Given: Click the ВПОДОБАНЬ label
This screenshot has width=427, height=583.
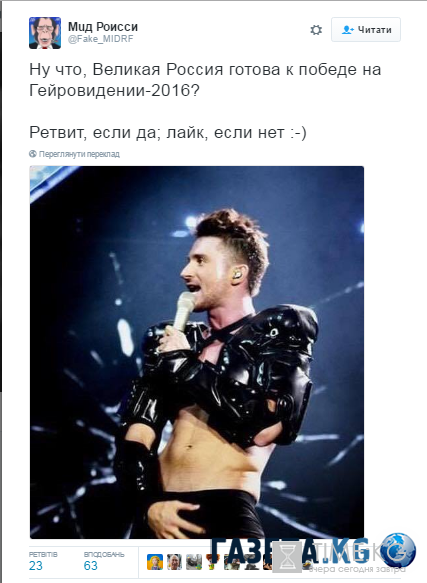Looking at the screenshot, I should click(104, 554).
